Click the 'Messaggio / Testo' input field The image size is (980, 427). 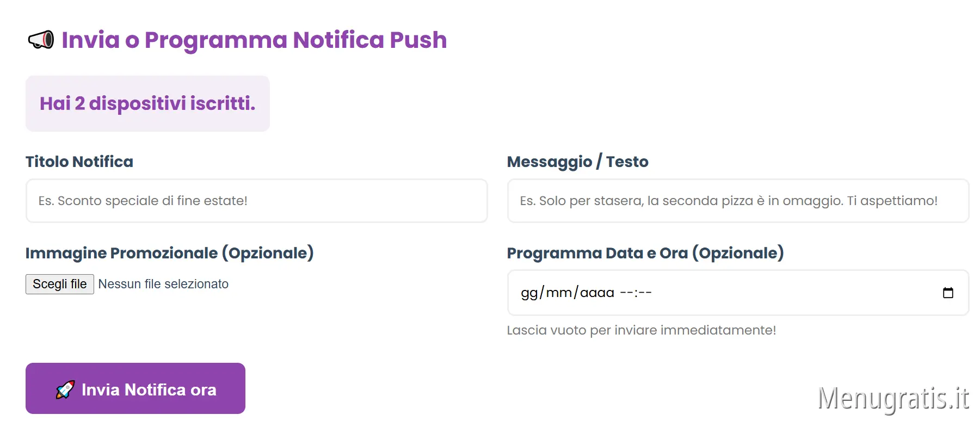pyautogui.click(x=737, y=201)
